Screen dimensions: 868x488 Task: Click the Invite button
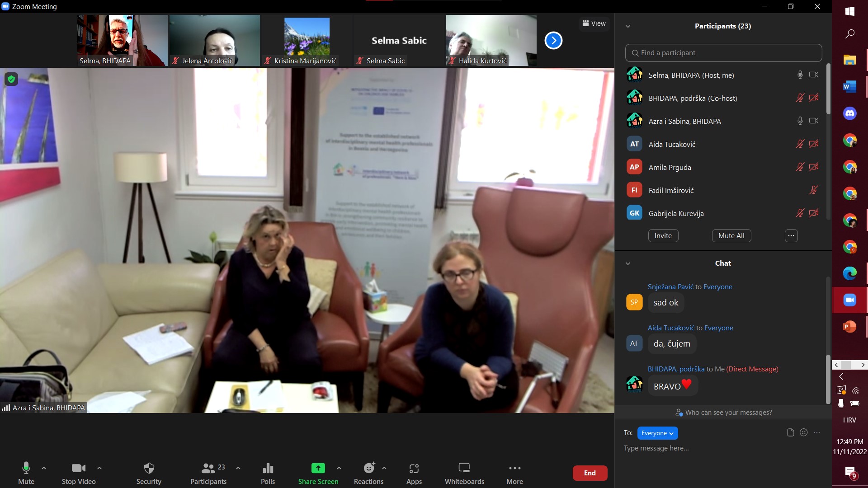(663, 235)
